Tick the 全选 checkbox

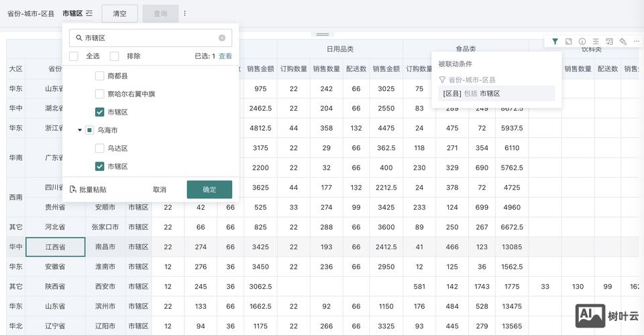(74, 56)
